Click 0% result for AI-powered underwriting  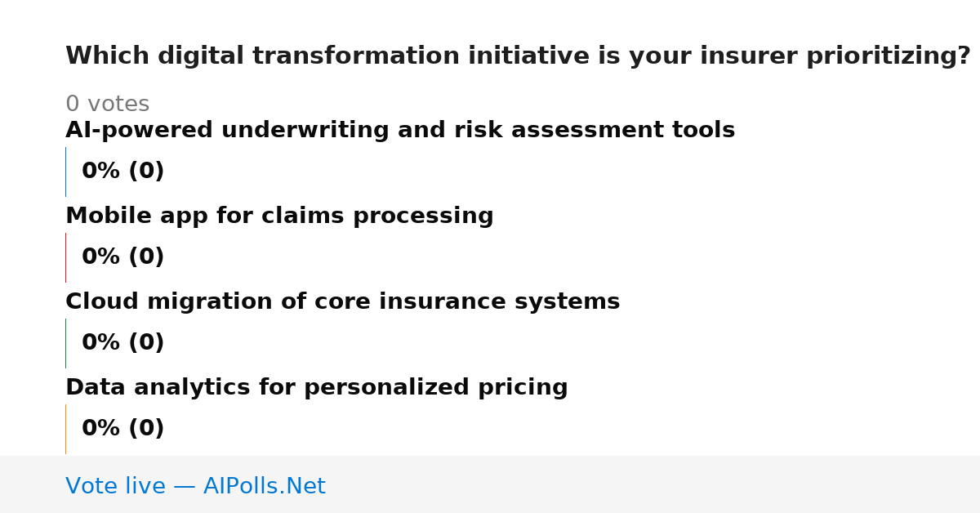click(101, 172)
